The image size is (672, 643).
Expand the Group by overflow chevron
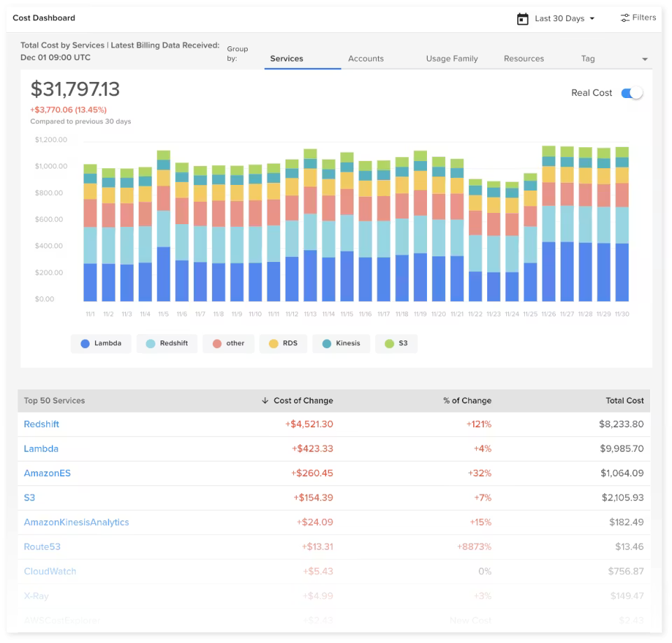point(644,59)
